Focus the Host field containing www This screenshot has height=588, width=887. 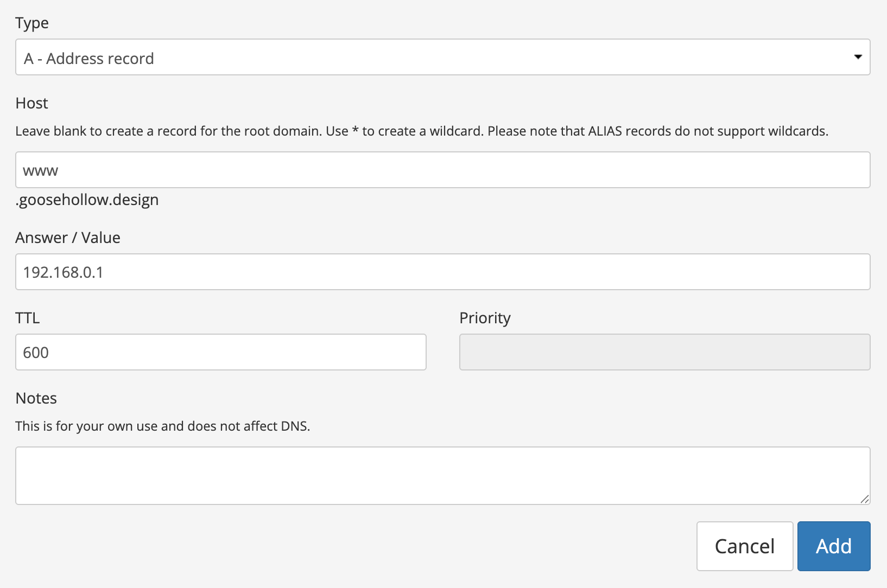[x=442, y=170]
